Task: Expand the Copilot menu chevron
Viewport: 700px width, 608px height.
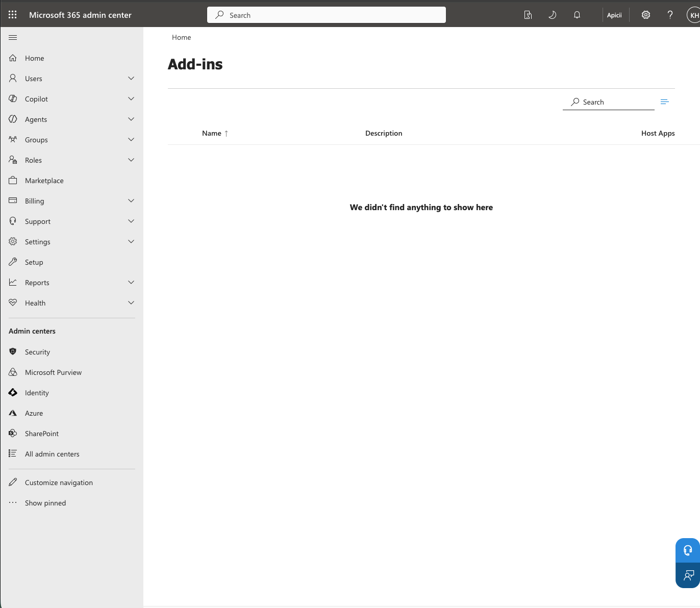Action: click(x=131, y=99)
